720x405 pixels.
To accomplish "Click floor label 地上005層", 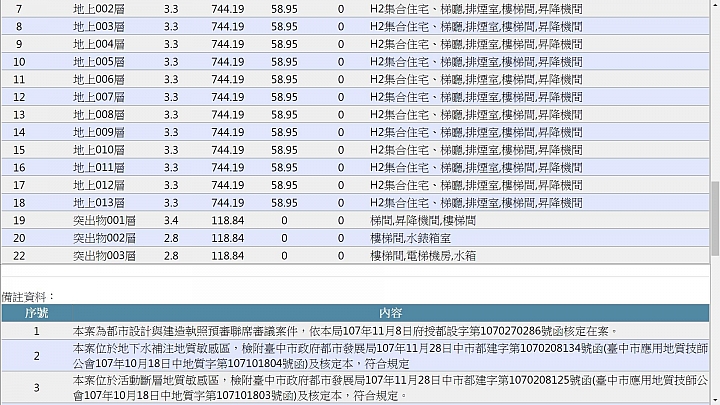I will pyautogui.click(x=99, y=62).
